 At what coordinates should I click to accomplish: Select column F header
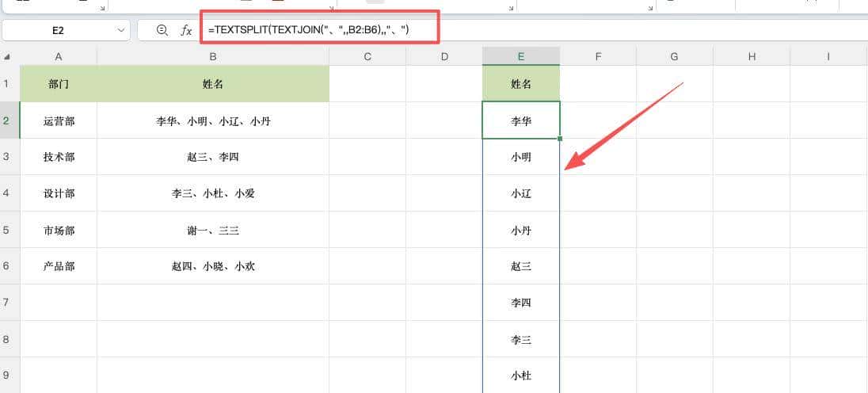pyautogui.click(x=598, y=56)
